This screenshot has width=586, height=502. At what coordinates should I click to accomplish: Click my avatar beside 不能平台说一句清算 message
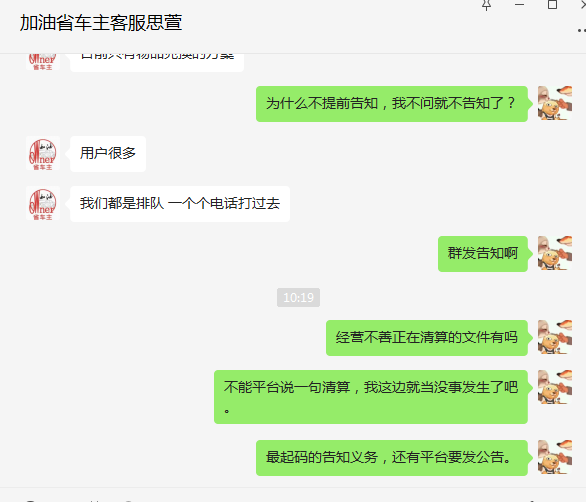(555, 387)
